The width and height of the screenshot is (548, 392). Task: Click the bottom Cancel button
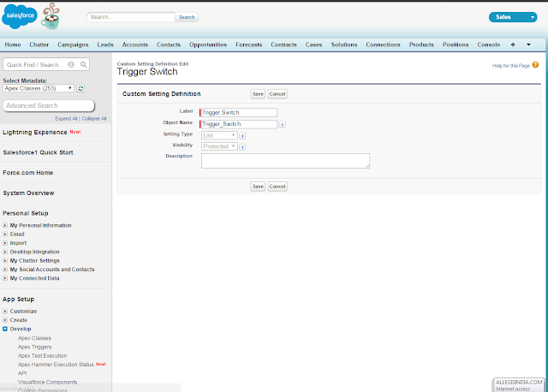pyautogui.click(x=277, y=187)
